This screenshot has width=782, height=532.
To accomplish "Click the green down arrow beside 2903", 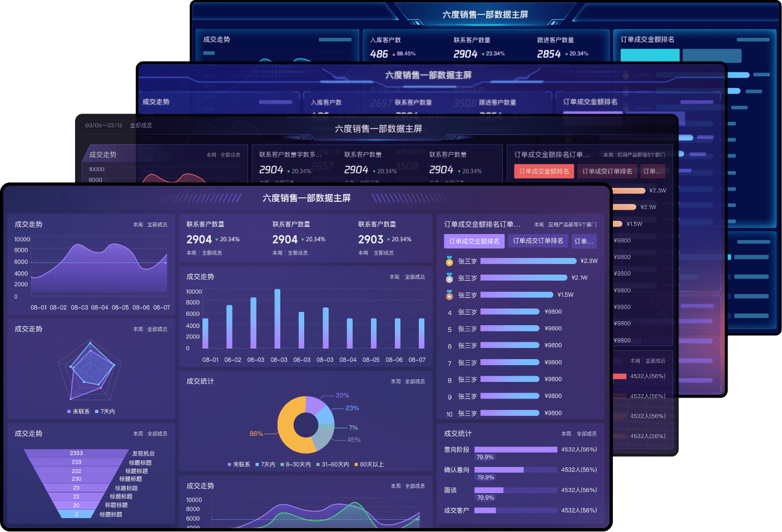I will [388, 240].
